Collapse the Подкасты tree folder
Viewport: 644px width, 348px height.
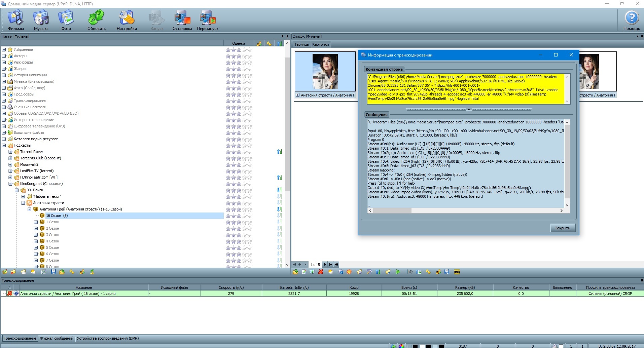4,146
